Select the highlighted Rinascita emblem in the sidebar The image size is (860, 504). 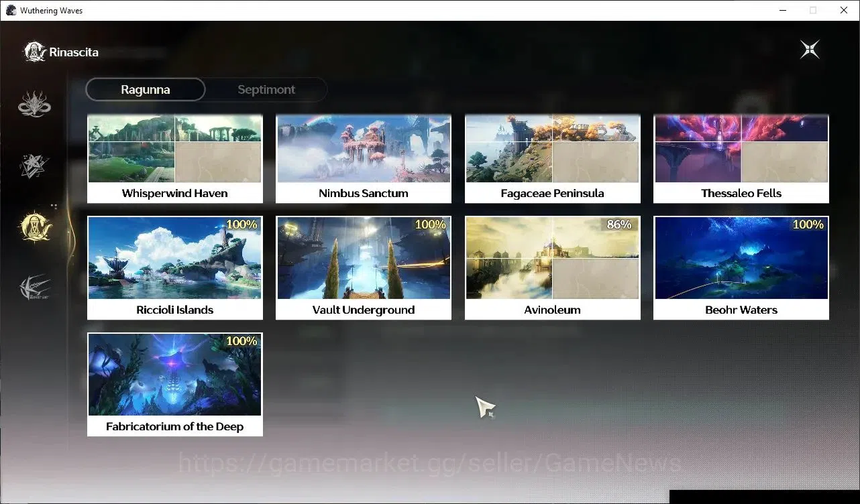point(35,227)
